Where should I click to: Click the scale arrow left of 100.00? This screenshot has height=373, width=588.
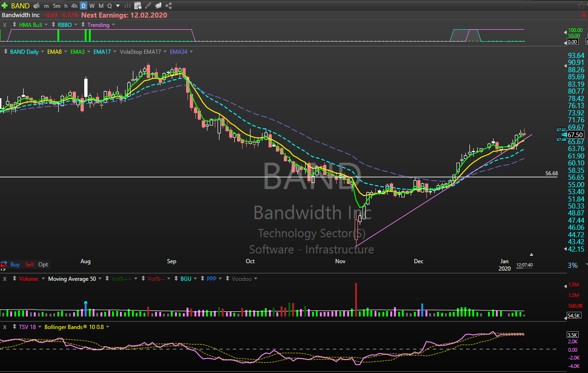click(565, 32)
